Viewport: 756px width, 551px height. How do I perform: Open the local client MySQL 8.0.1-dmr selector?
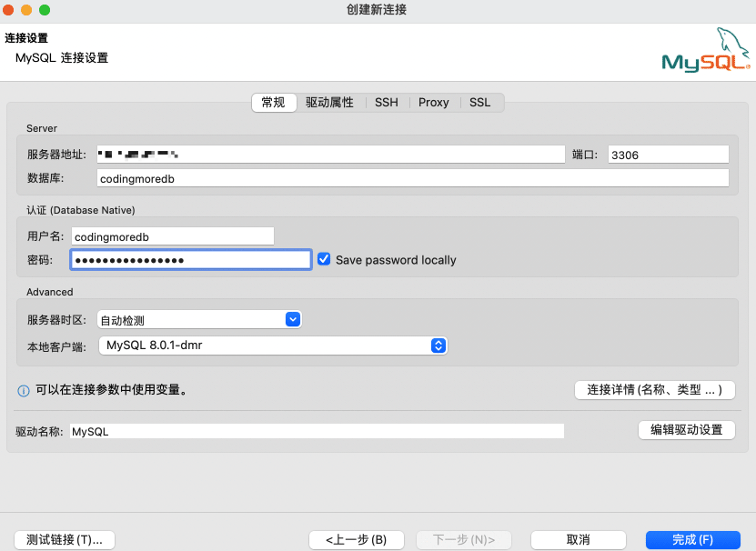pyautogui.click(x=273, y=346)
